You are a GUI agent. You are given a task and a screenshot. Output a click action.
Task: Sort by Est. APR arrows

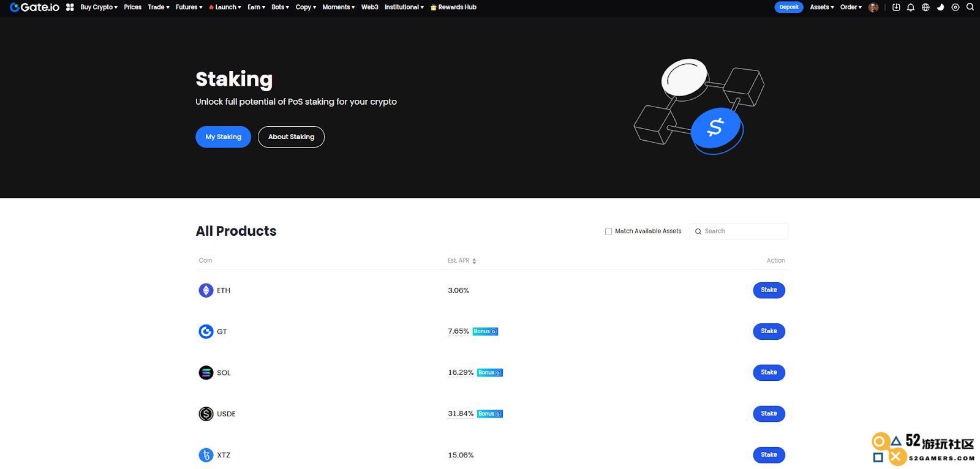pyautogui.click(x=474, y=261)
